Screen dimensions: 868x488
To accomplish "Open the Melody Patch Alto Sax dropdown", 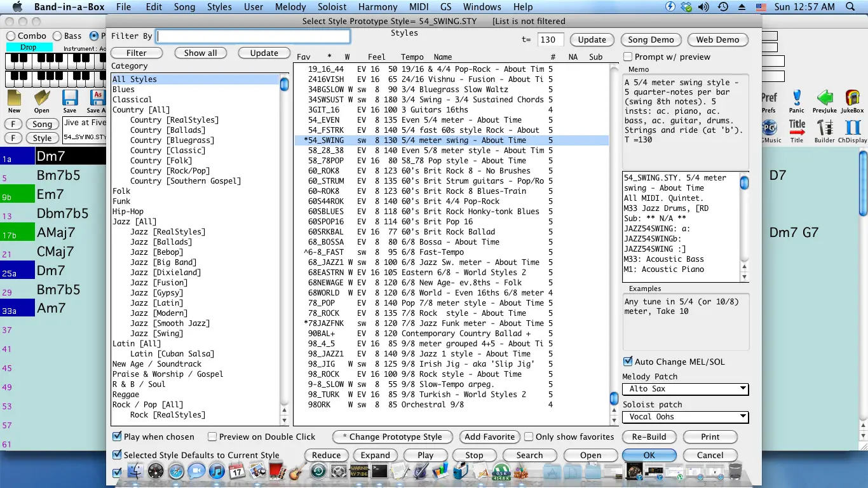I will pos(686,389).
